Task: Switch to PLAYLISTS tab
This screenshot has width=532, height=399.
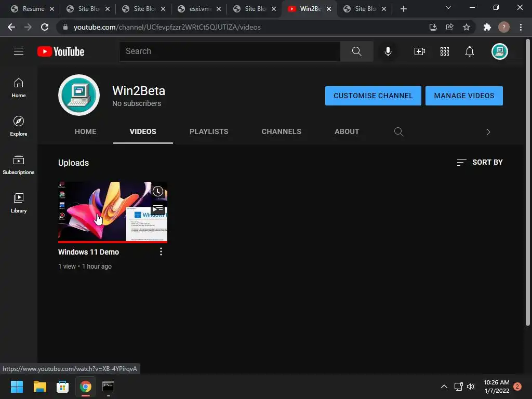Action: pyautogui.click(x=209, y=131)
